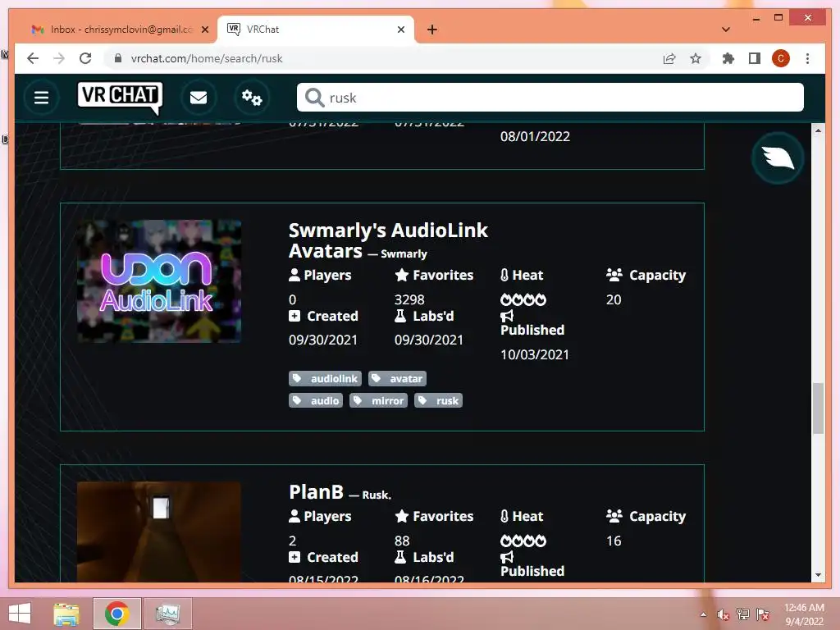Screen dimensions: 840x630
Task: Go forward in browser history
Action: [59, 58]
